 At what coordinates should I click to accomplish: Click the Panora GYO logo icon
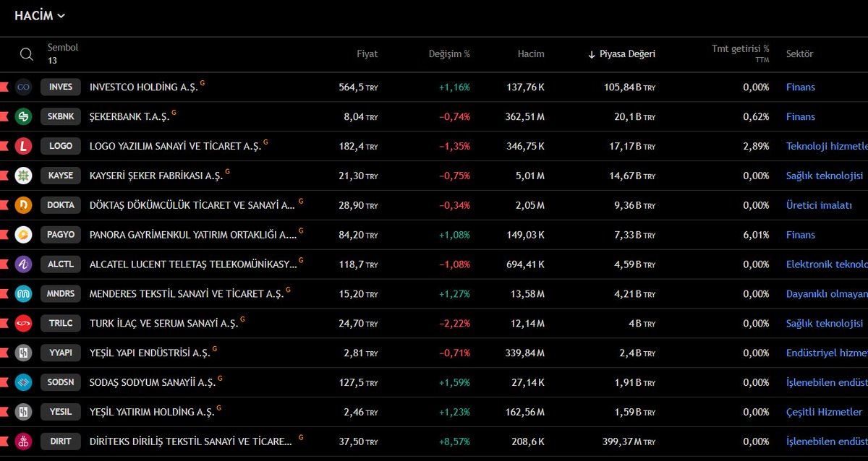coord(24,235)
